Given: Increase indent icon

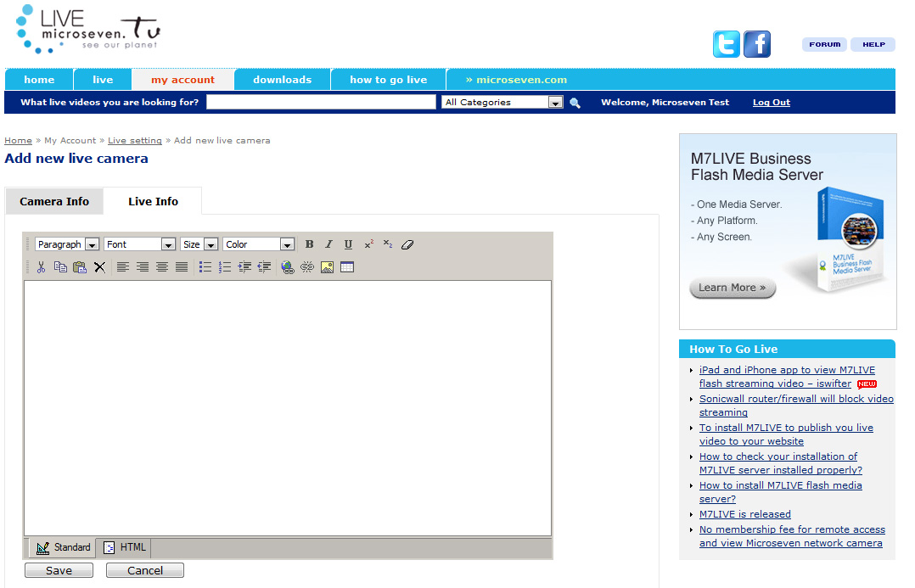Looking at the screenshot, I should tap(244, 267).
